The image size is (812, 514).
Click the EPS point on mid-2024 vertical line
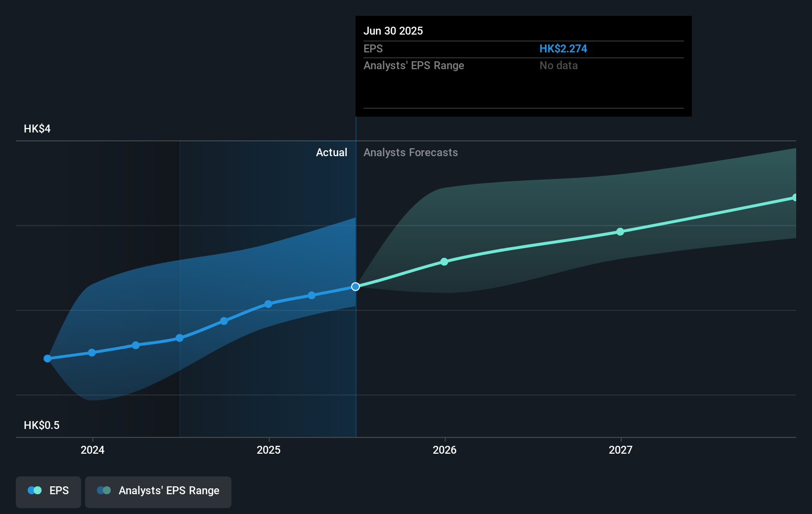[180, 338]
